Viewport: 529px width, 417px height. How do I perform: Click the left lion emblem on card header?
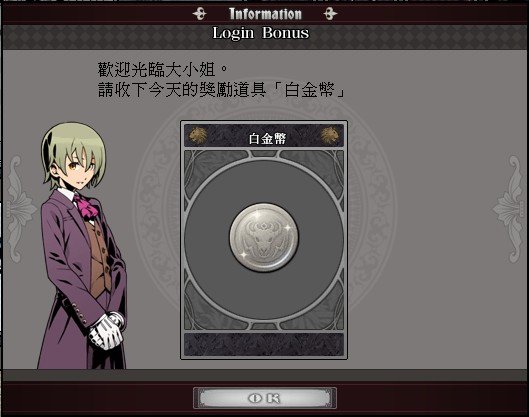(x=198, y=135)
